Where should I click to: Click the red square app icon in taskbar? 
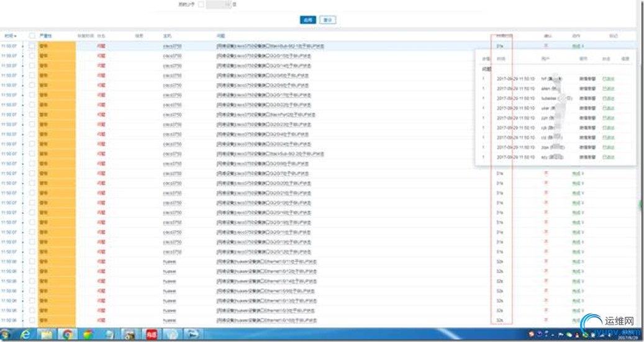152,335
